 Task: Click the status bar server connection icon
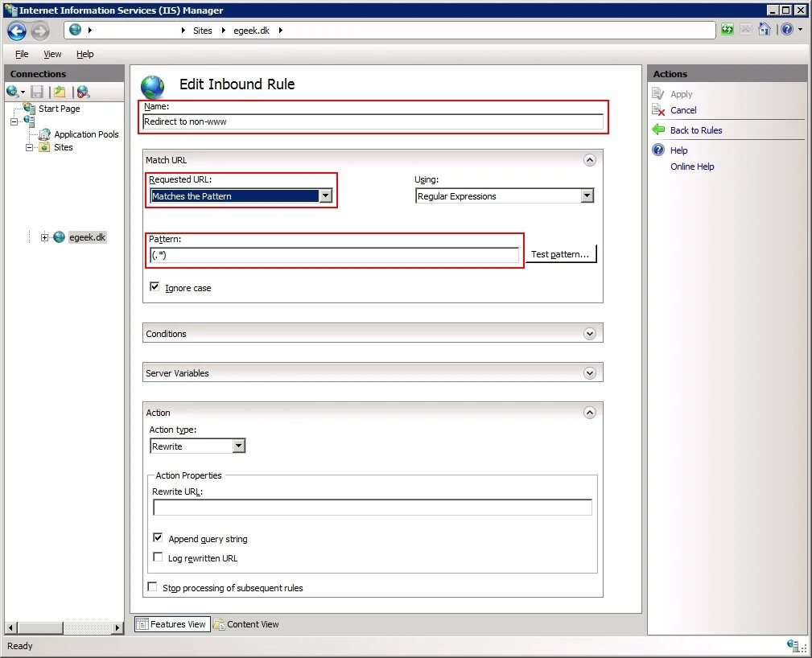[x=793, y=646]
